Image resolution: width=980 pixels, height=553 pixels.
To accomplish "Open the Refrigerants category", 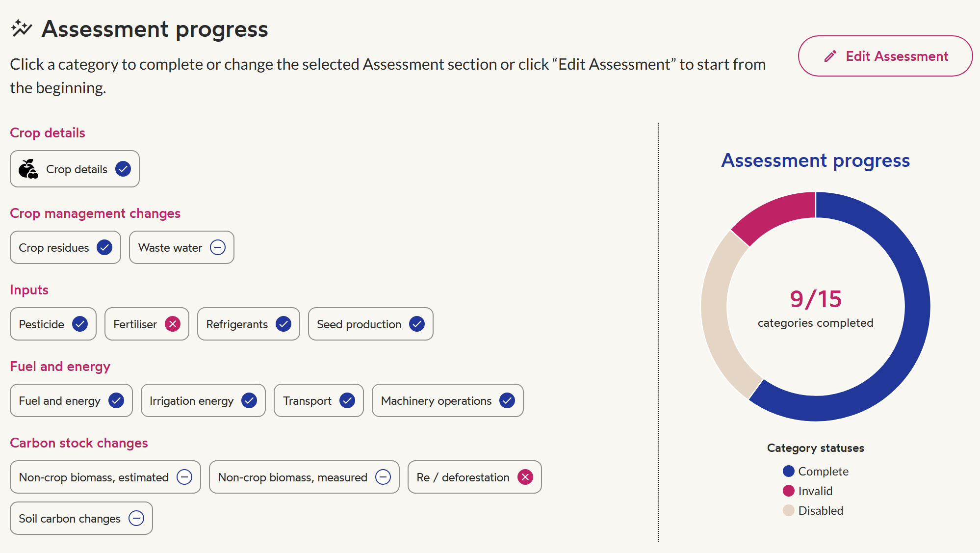I will [249, 324].
